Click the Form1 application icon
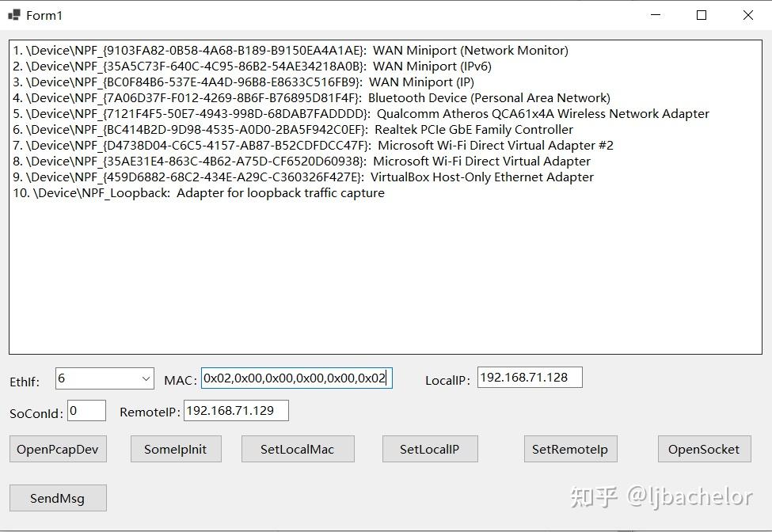This screenshot has width=772, height=532. (13, 14)
